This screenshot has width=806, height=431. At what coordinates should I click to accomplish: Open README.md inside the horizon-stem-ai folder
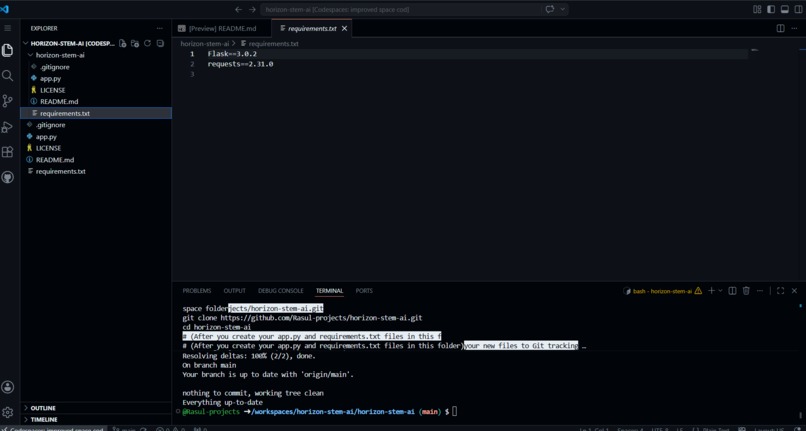pyautogui.click(x=59, y=101)
